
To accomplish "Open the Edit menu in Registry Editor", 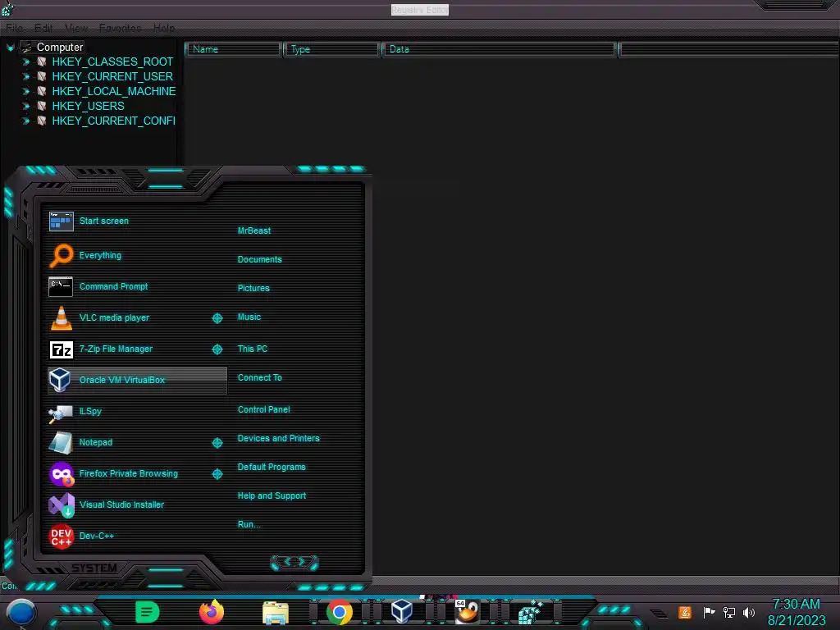I will 43,28.
